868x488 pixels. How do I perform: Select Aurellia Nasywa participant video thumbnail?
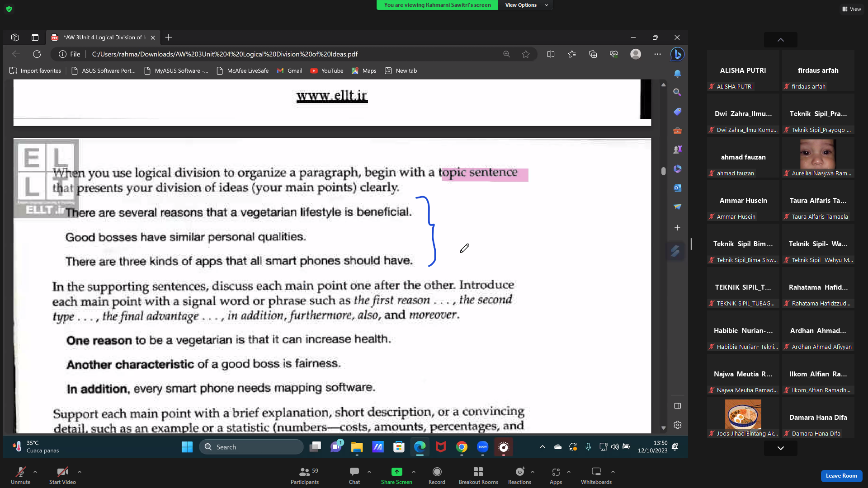pyautogui.click(x=818, y=158)
